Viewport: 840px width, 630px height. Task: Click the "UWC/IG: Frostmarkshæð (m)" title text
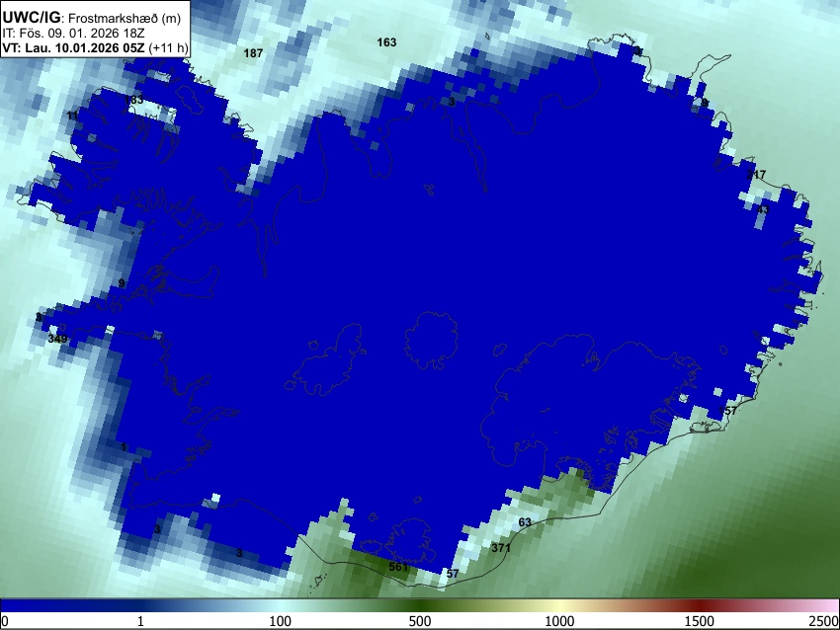92,18
